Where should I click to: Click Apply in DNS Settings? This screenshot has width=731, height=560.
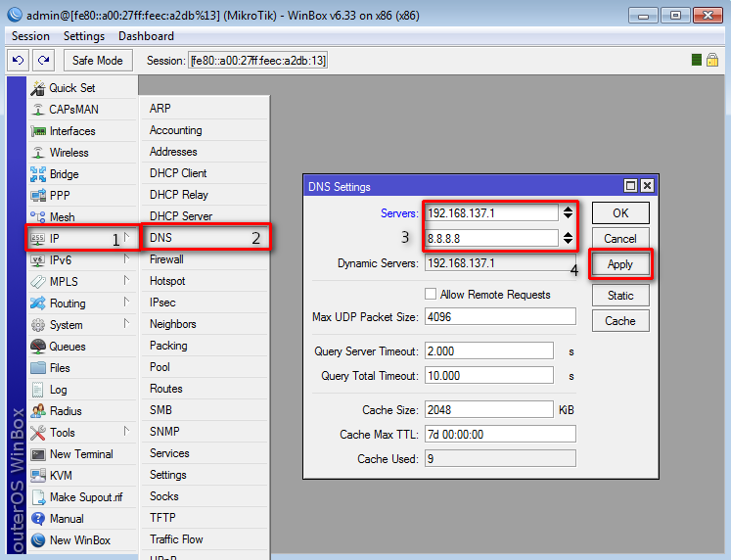[x=620, y=264]
